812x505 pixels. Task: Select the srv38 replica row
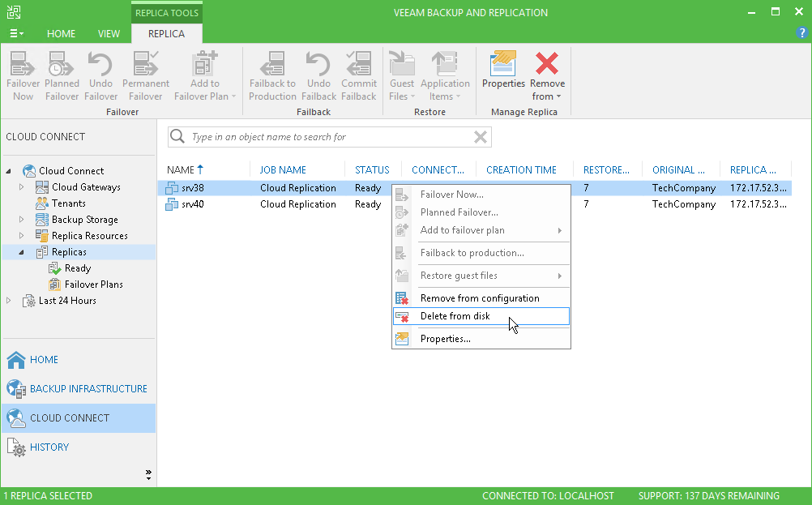click(474, 188)
